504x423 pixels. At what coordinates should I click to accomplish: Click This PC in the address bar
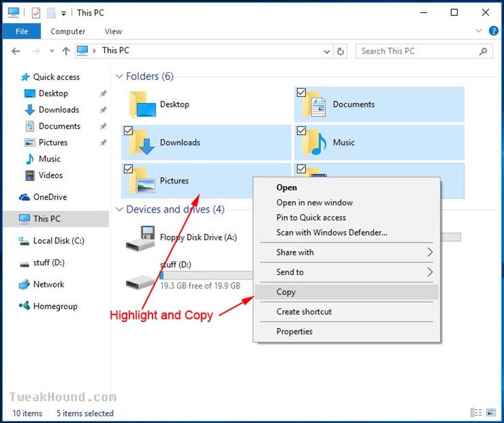[x=116, y=50]
